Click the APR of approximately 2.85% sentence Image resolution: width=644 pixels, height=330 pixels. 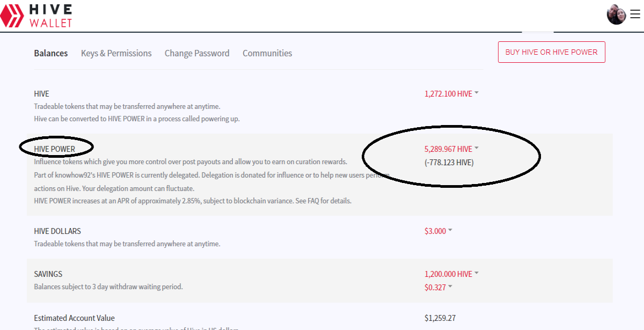193,201
